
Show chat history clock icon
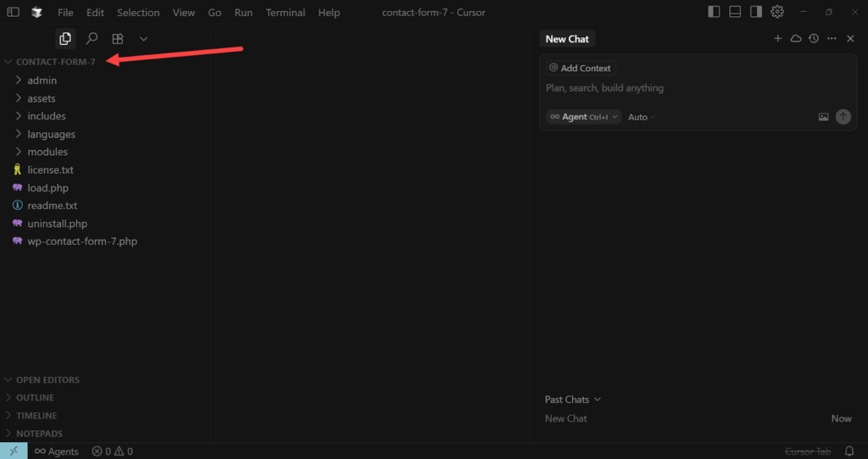click(x=813, y=38)
